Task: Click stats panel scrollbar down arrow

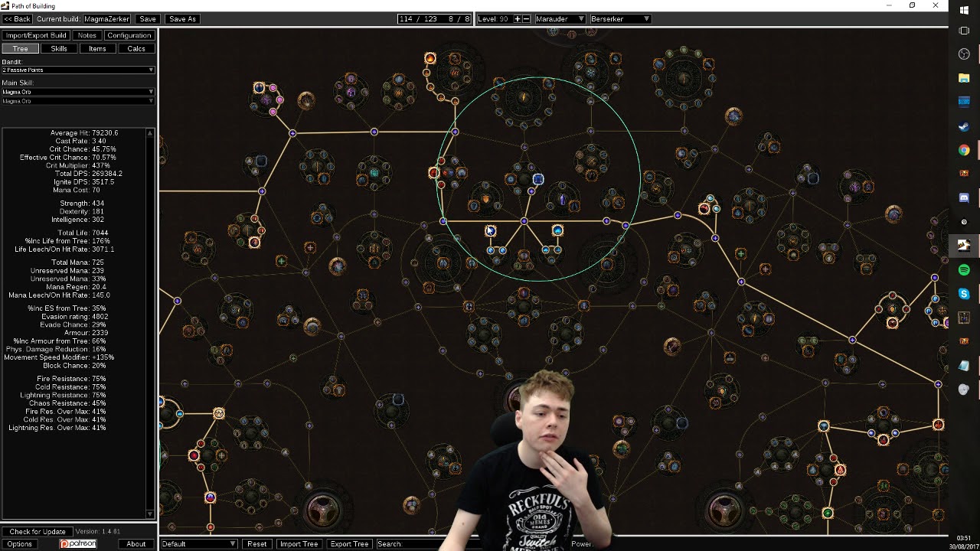Action: pos(150,514)
